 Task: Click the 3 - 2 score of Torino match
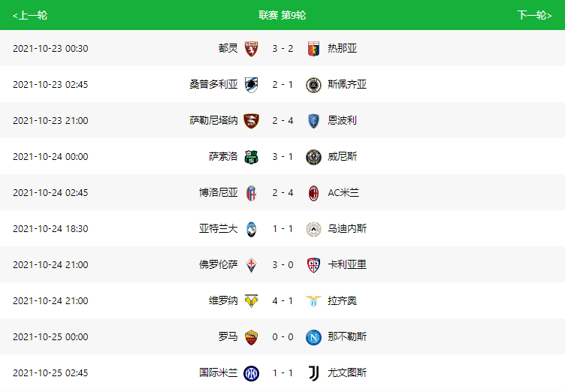click(282, 48)
